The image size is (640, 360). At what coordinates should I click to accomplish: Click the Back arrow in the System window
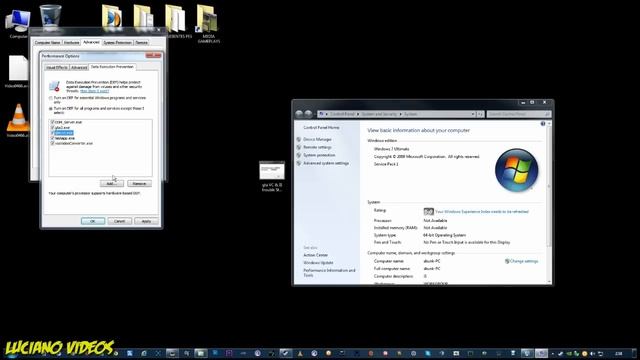[299, 114]
